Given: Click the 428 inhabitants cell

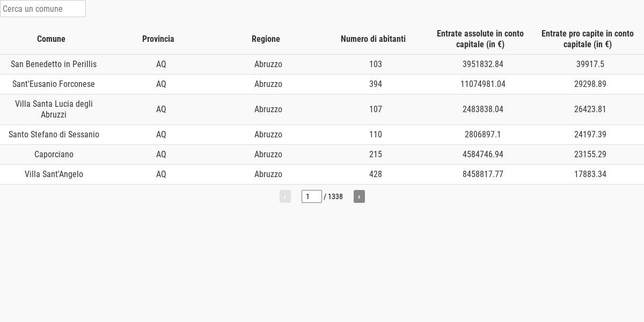Looking at the screenshot, I should [x=376, y=174].
